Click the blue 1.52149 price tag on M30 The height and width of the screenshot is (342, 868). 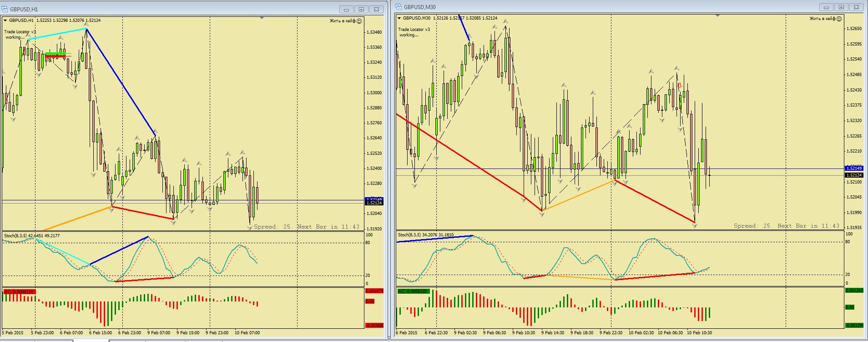tap(854, 168)
